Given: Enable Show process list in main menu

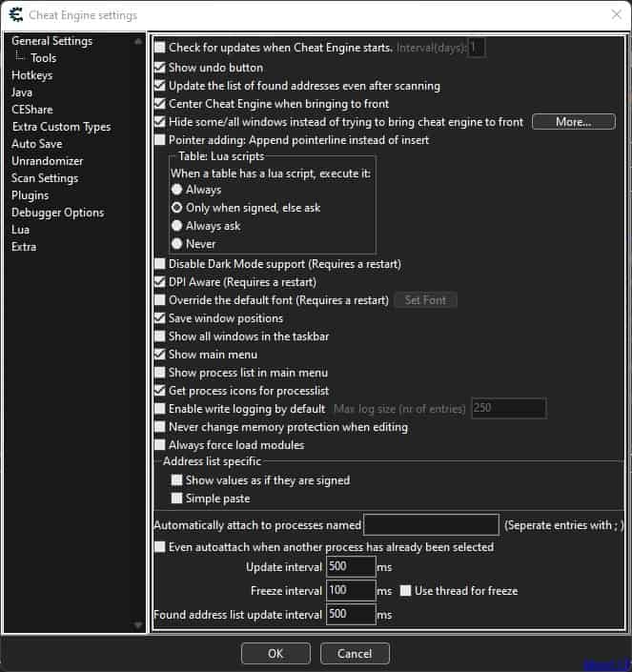Looking at the screenshot, I should pyautogui.click(x=160, y=373).
